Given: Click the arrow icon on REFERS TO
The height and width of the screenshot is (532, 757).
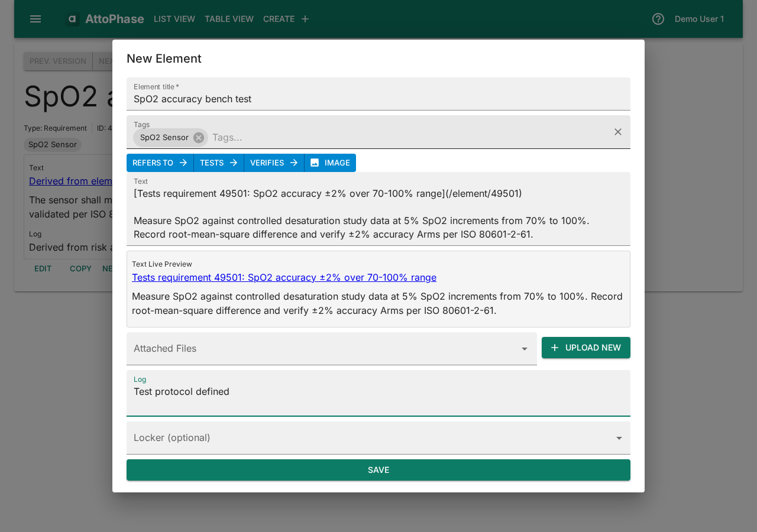Looking at the screenshot, I should [184, 163].
